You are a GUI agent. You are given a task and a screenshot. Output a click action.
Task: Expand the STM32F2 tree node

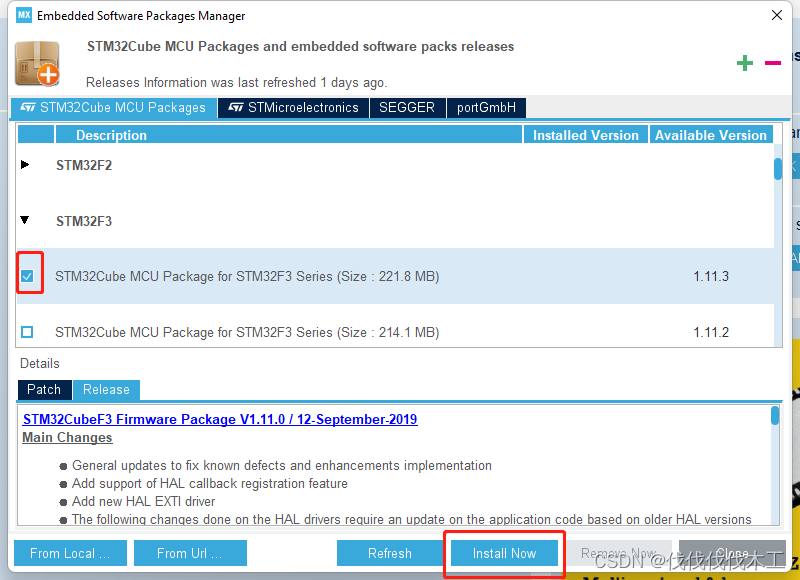(x=24, y=165)
